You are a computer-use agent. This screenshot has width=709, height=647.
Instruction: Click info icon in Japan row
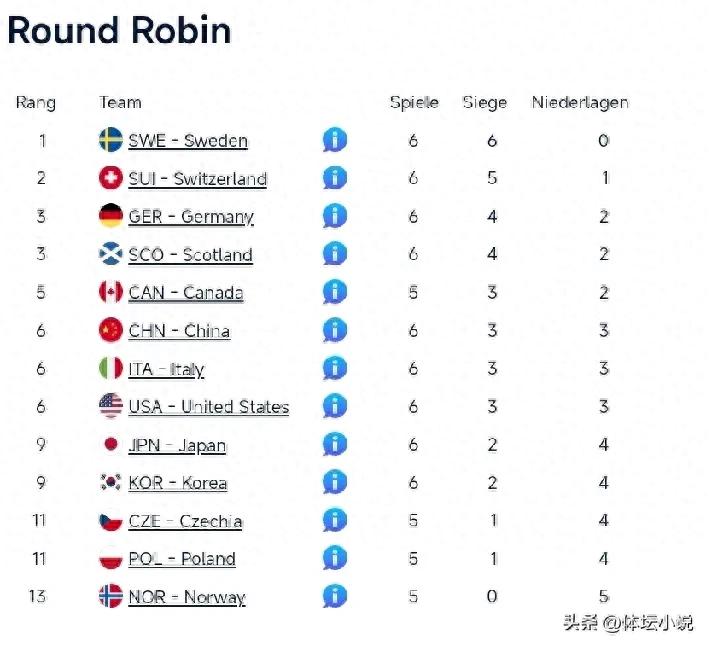point(335,444)
